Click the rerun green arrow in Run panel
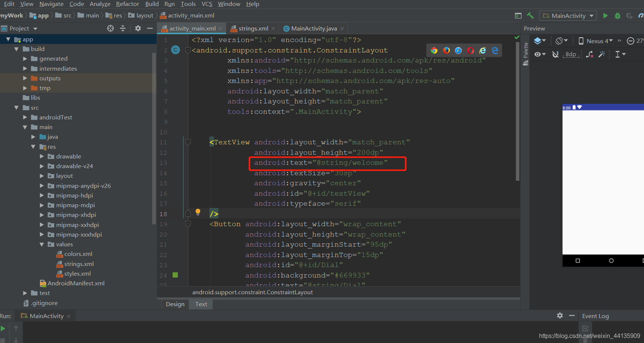This screenshot has height=343, width=644. 3,328
